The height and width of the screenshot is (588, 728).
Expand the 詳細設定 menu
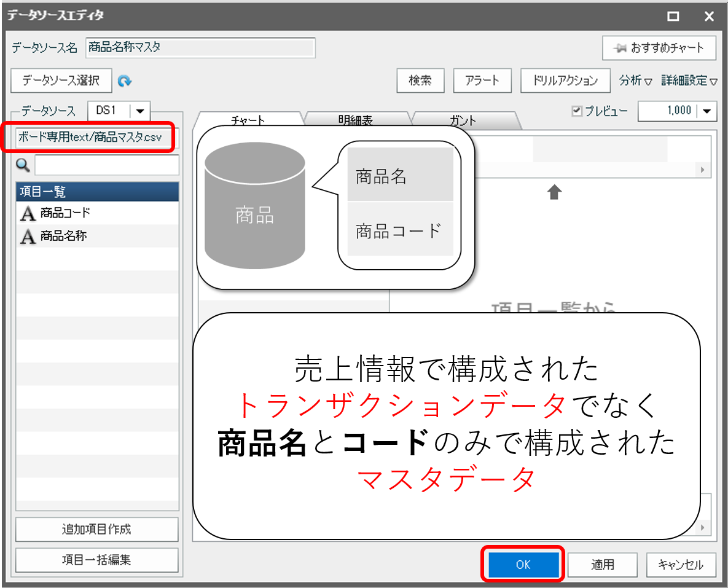689,81
